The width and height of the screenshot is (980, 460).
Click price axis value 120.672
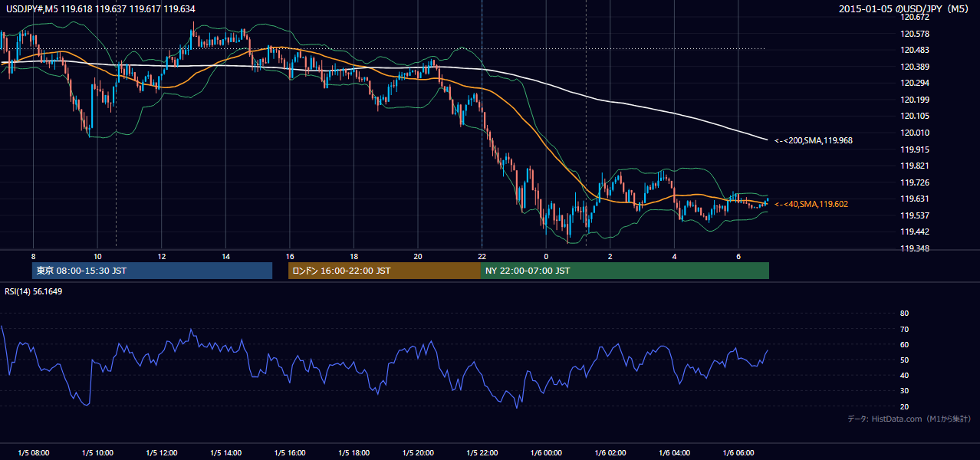(915, 17)
